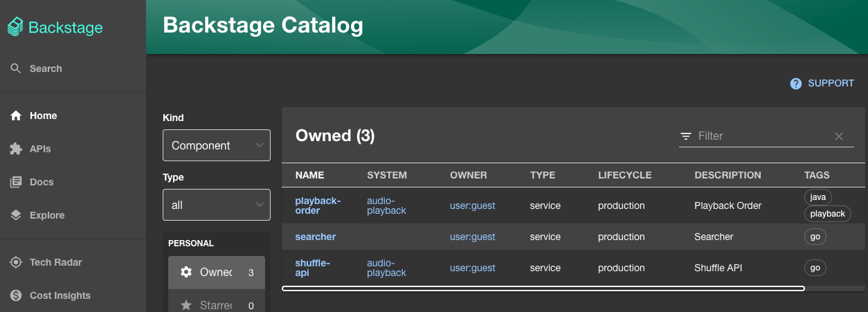
Task: Sort by the LIFECYCLE column header
Action: (x=624, y=175)
